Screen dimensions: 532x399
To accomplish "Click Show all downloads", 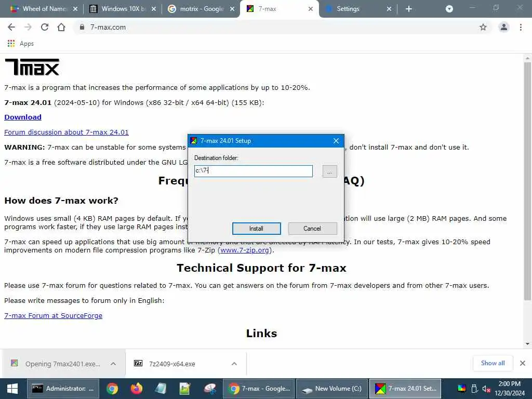I will [x=493, y=363].
